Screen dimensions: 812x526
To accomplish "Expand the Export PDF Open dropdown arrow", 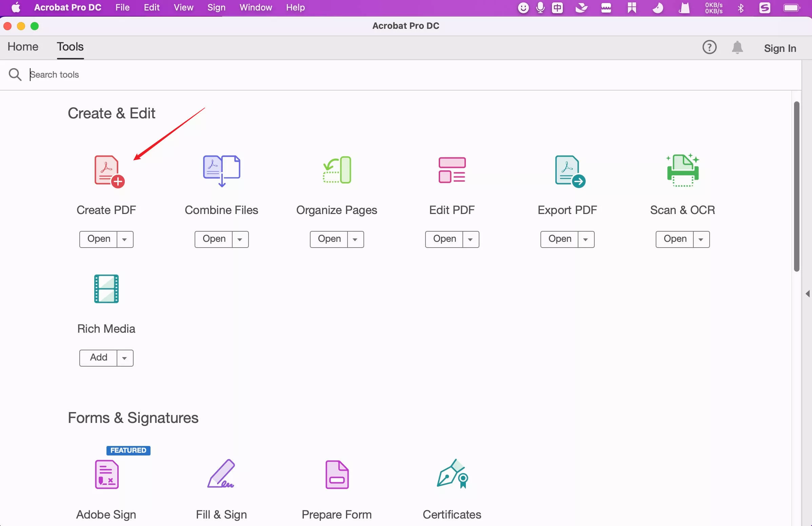I will pyautogui.click(x=586, y=239).
